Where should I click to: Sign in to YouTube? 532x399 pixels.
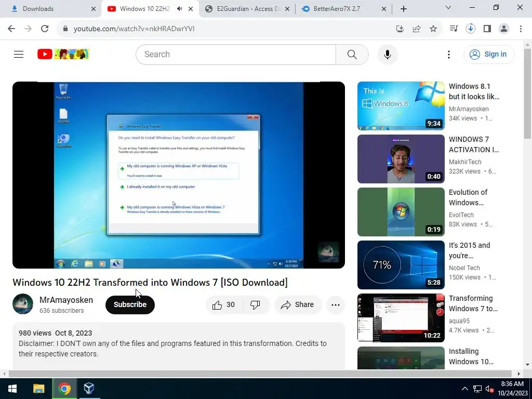pos(489,54)
